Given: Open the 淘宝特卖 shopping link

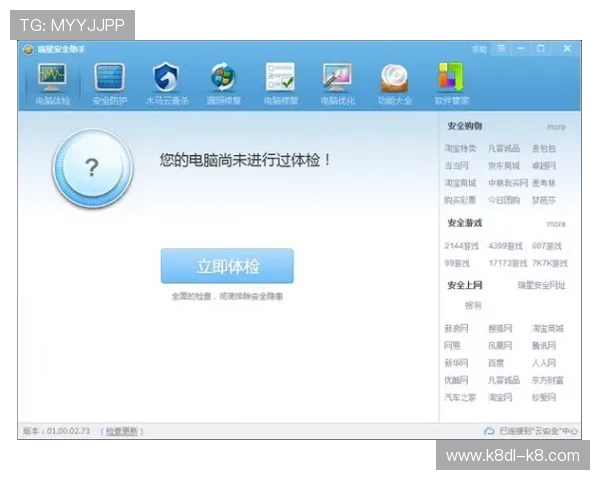Looking at the screenshot, I should [x=460, y=149].
